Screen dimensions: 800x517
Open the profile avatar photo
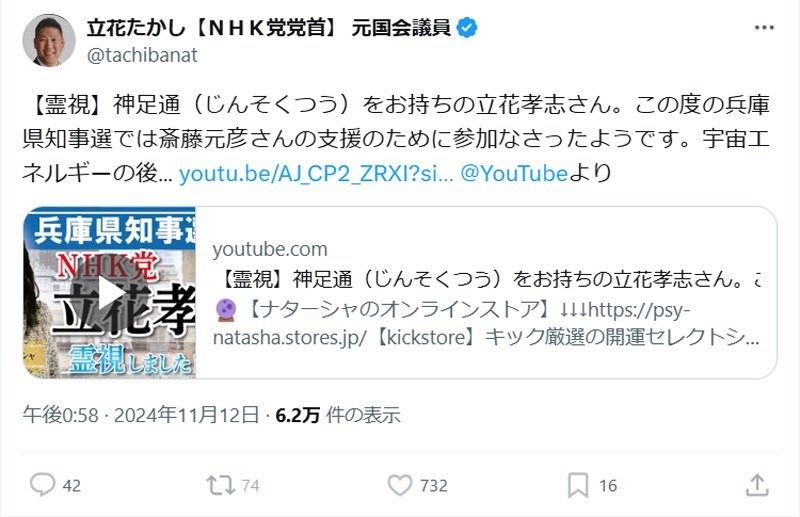(x=49, y=40)
